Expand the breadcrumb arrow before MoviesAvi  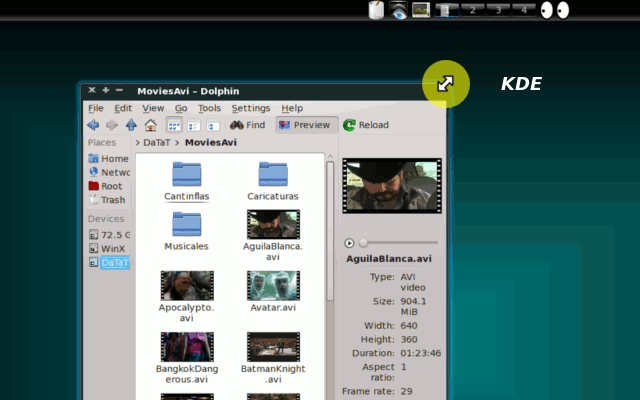(177, 142)
